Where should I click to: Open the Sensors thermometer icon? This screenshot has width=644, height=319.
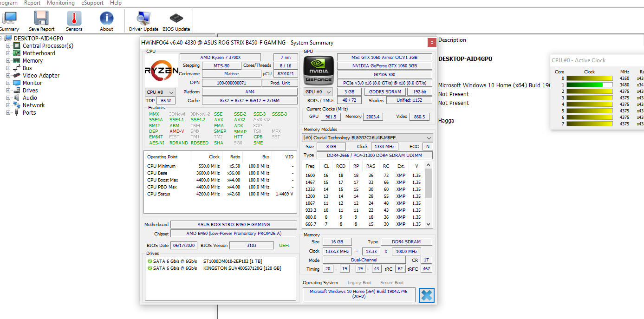[74, 19]
